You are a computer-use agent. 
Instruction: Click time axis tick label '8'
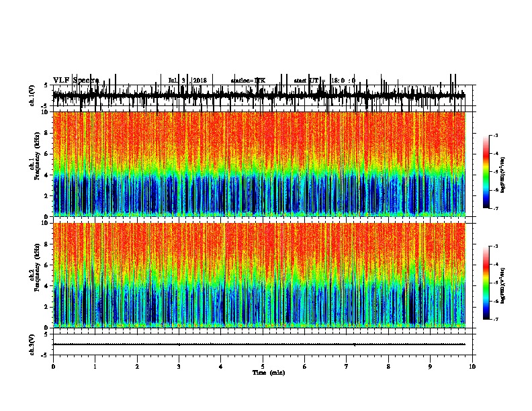click(388, 367)
